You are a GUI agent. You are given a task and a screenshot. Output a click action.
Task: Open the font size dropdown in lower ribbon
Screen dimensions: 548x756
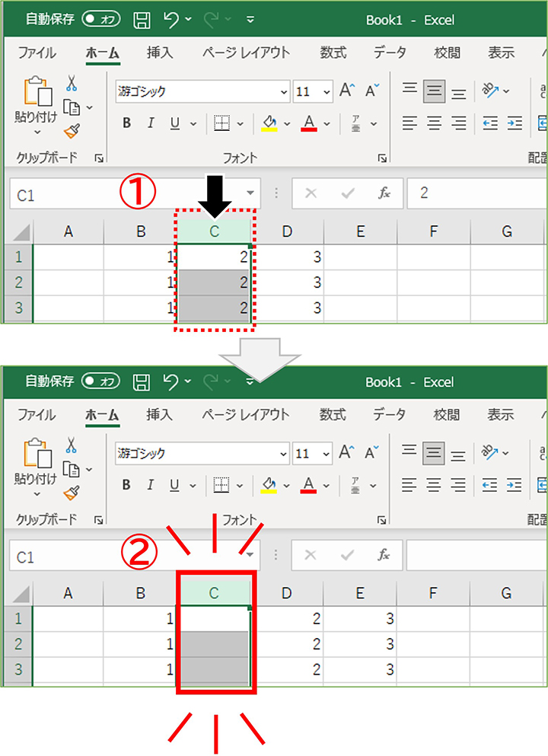(x=327, y=454)
